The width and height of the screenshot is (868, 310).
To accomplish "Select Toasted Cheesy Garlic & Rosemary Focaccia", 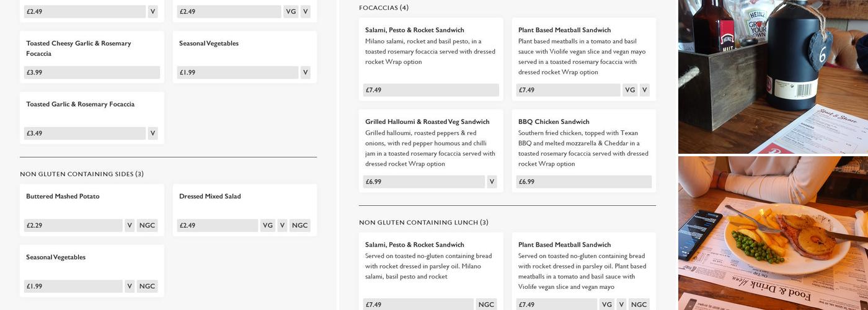I will [79, 48].
